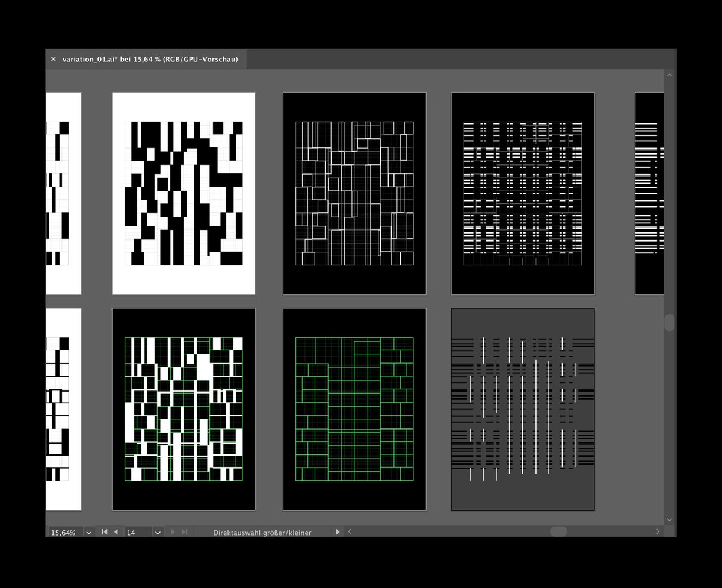Open the zoom level dropdown
The width and height of the screenshot is (722, 588).
[x=88, y=532]
